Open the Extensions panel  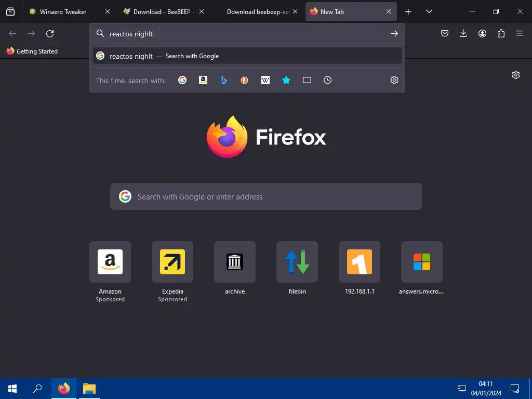tap(501, 33)
